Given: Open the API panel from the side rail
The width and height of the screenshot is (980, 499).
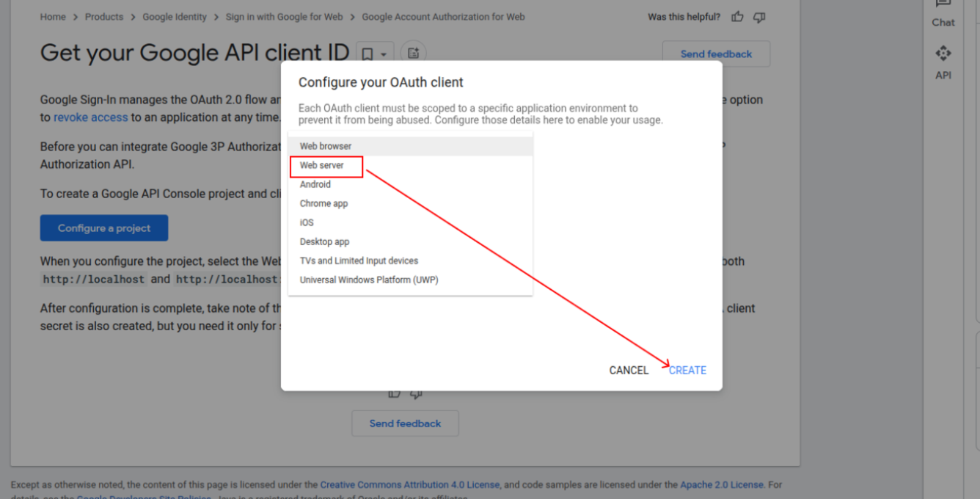Looking at the screenshot, I should point(943,62).
